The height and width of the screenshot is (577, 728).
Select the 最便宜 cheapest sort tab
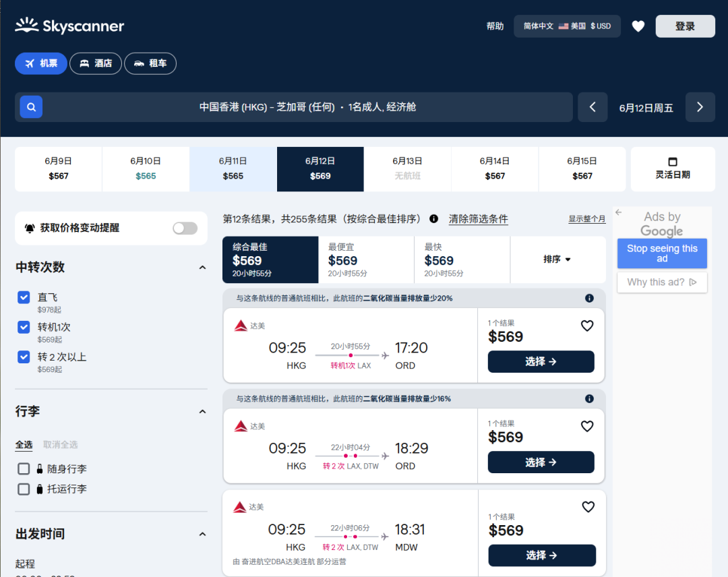click(366, 260)
